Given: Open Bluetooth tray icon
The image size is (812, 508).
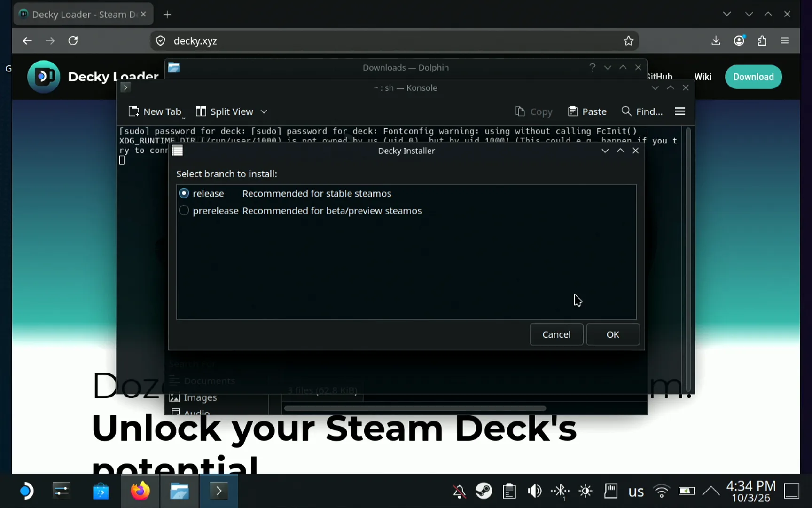Looking at the screenshot, I should [560, 491].
